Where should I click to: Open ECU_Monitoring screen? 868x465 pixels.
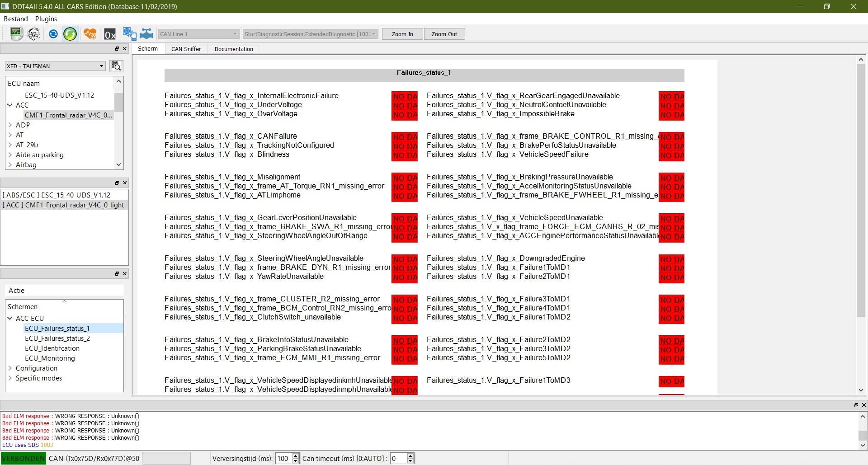(50, 358)
